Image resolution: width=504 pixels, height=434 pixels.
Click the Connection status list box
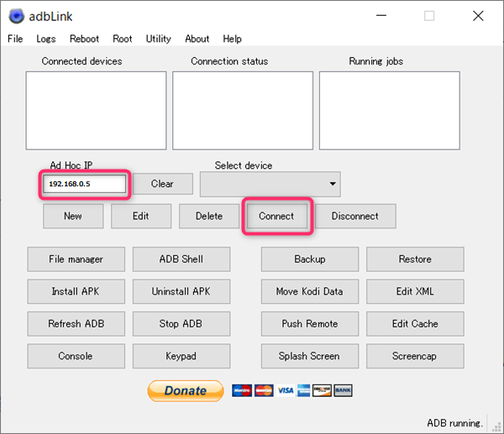(x=243, y=111)
